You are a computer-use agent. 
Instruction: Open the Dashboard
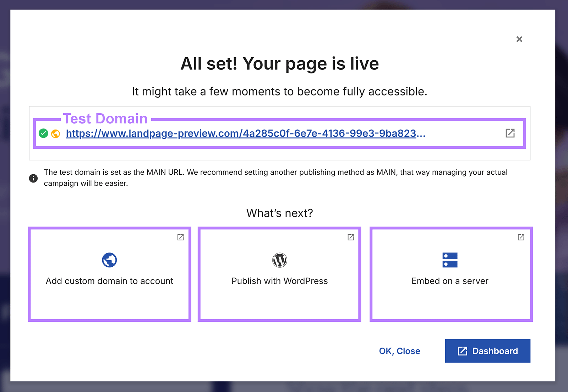[487, 351]
